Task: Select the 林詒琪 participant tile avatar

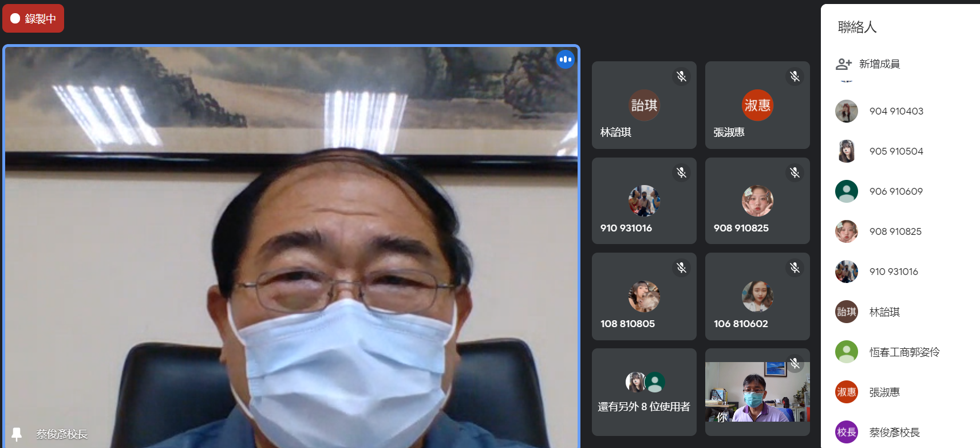Action: [644, 105]
